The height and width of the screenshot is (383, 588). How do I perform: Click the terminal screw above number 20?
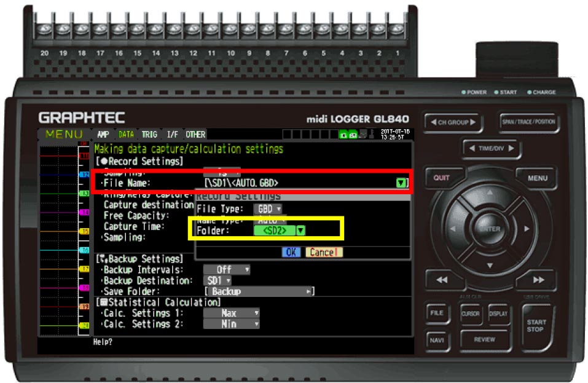point(44,30)
